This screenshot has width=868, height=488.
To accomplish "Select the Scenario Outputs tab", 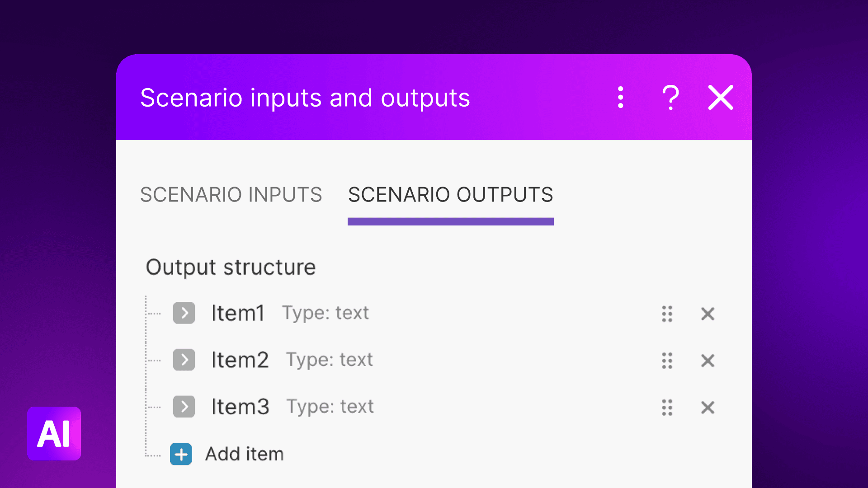I will [450, 195].
